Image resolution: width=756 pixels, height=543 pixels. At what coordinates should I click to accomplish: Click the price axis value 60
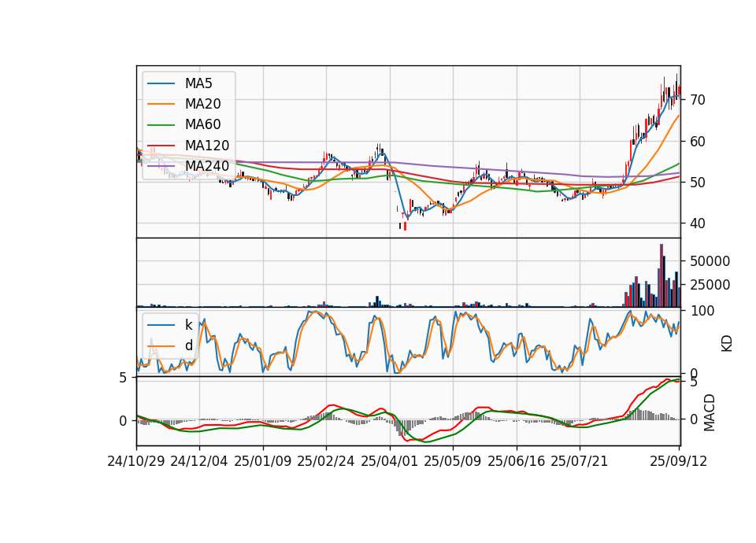(x=699, y=142)
